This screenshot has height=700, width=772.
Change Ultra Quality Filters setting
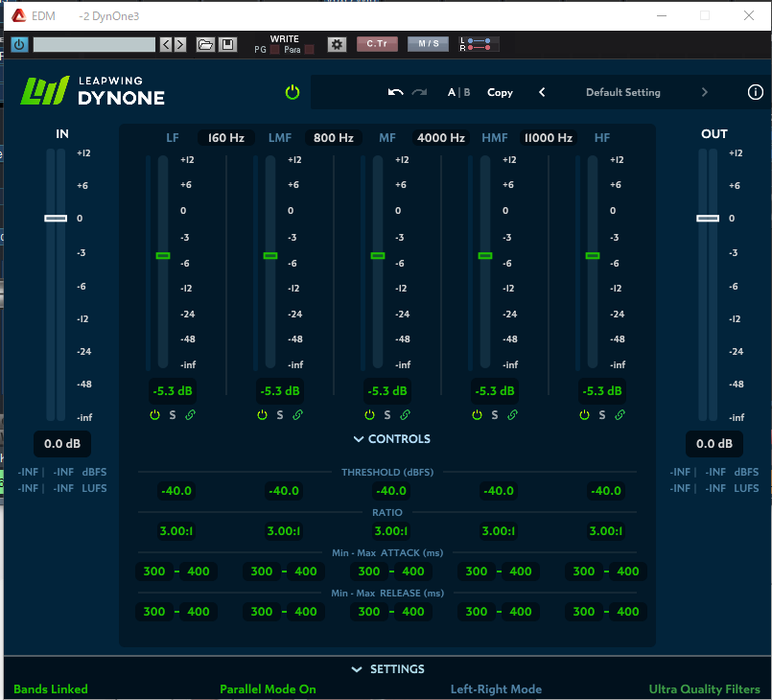(704, 688)
